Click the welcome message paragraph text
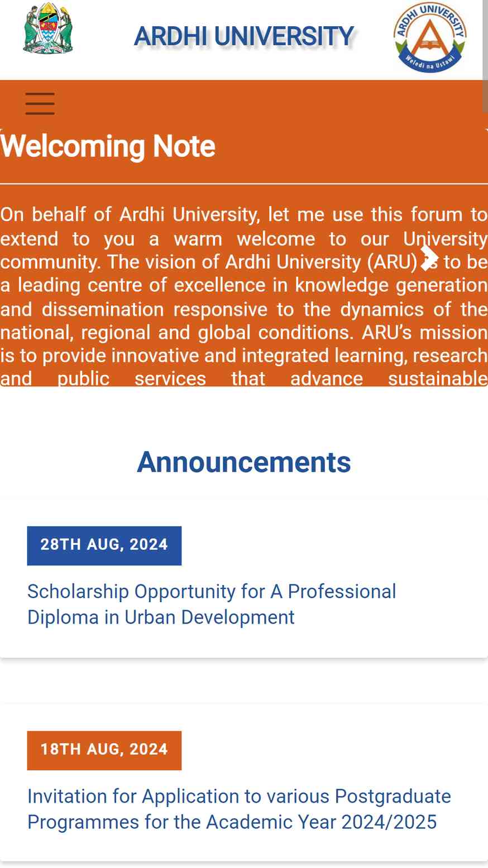This screenshot has width=488, height=868. pos(244,296)
